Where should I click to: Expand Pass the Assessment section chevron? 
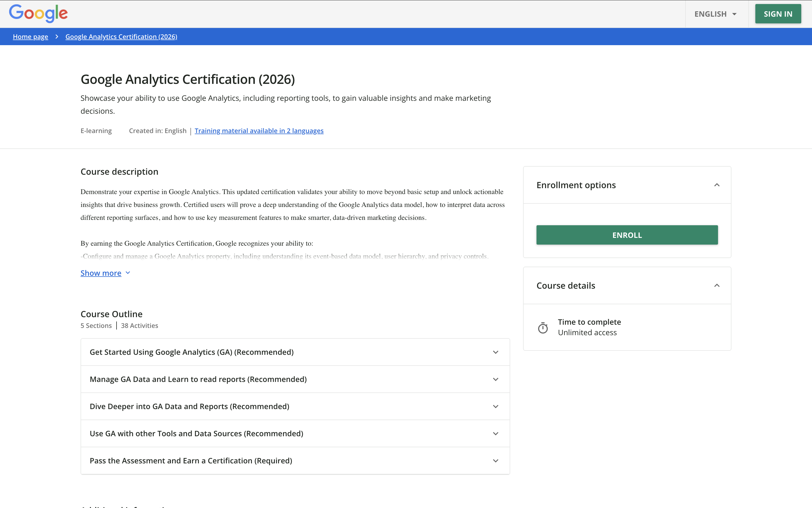pyautogui.click(x=496, y=461)
